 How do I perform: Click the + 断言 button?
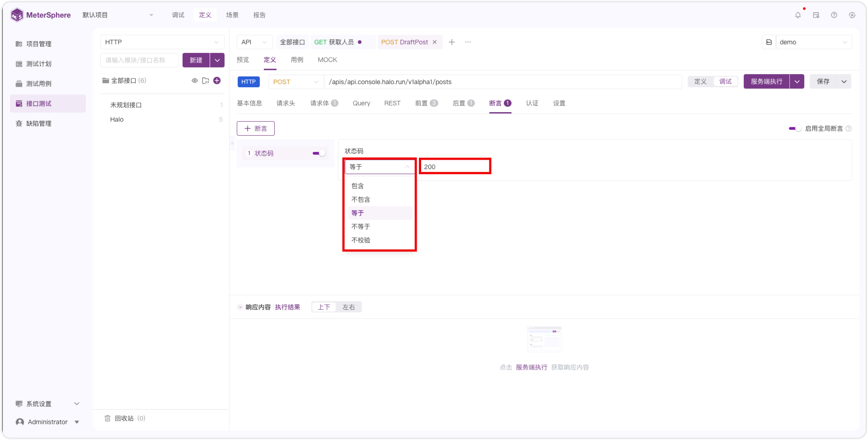tap(256, 128)
